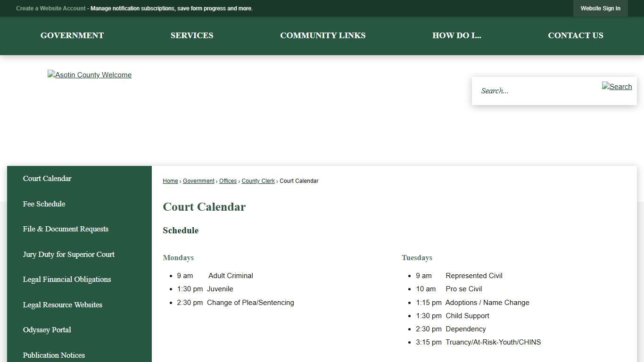Click Create a Website Account
Screen dimensions: 644x362
50,8
